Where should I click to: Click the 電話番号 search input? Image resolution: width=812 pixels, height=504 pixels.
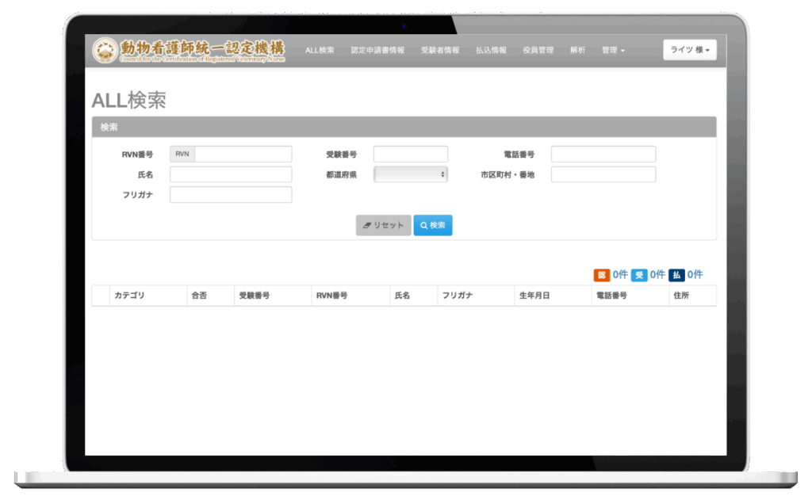click(x=603, y=155)
